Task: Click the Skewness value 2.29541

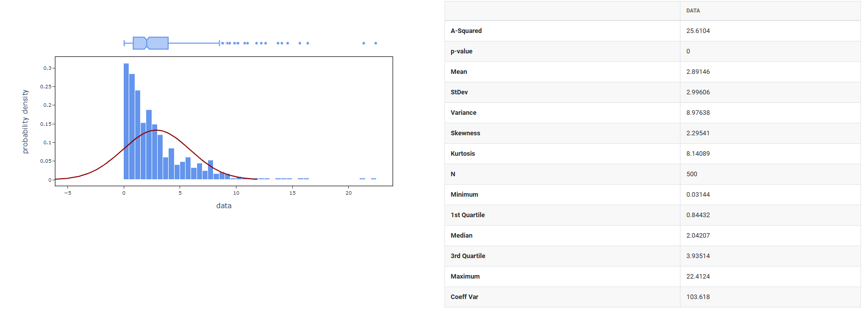Action: pyautogui.click(x=697, y=133)
